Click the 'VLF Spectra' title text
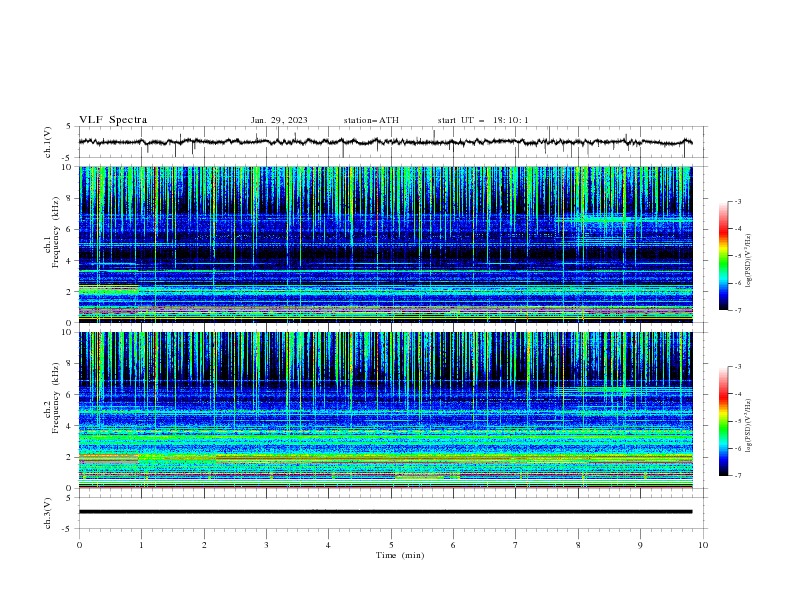This screenshot has width=792, height=612. click(113, 120)
